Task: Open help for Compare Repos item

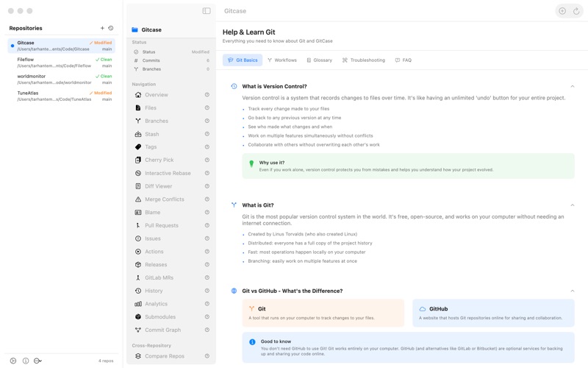Action: [207, 356]
